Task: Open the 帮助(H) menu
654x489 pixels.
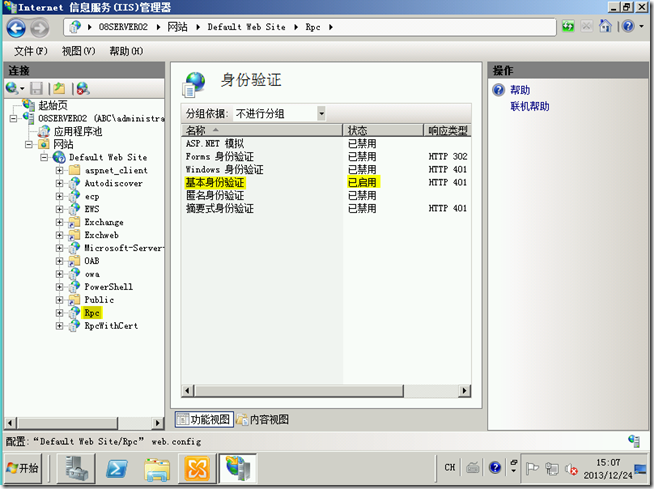Action: (126, 51)
